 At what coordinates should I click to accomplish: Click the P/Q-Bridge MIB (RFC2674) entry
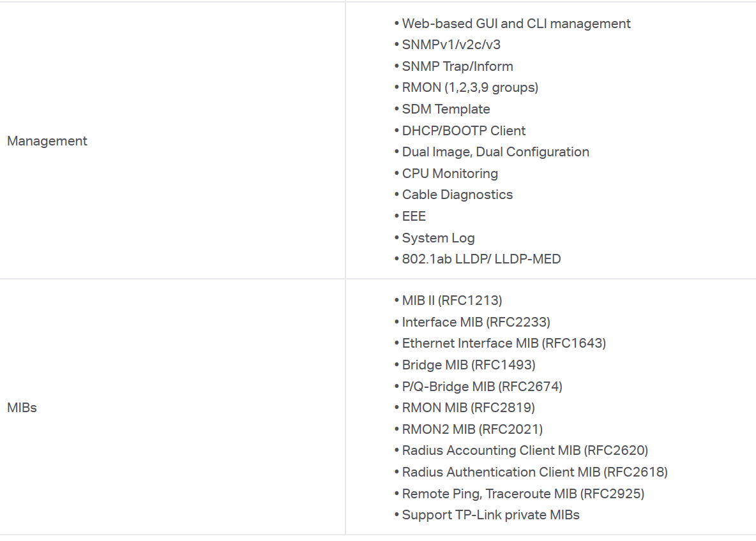point(482,387)
